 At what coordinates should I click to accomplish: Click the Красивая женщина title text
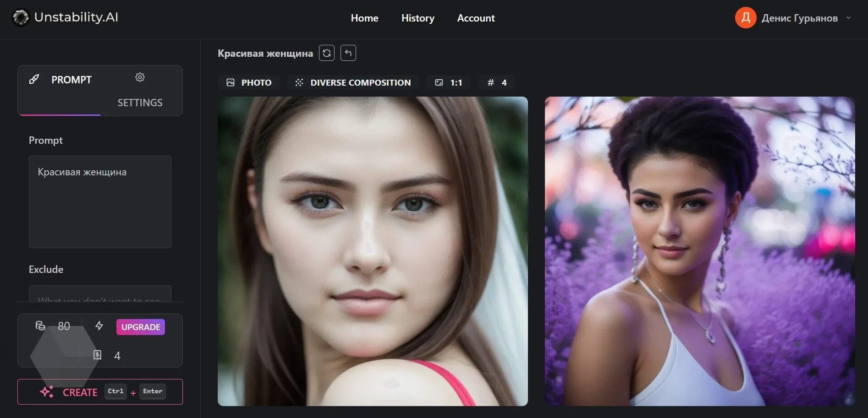[265, 53]
